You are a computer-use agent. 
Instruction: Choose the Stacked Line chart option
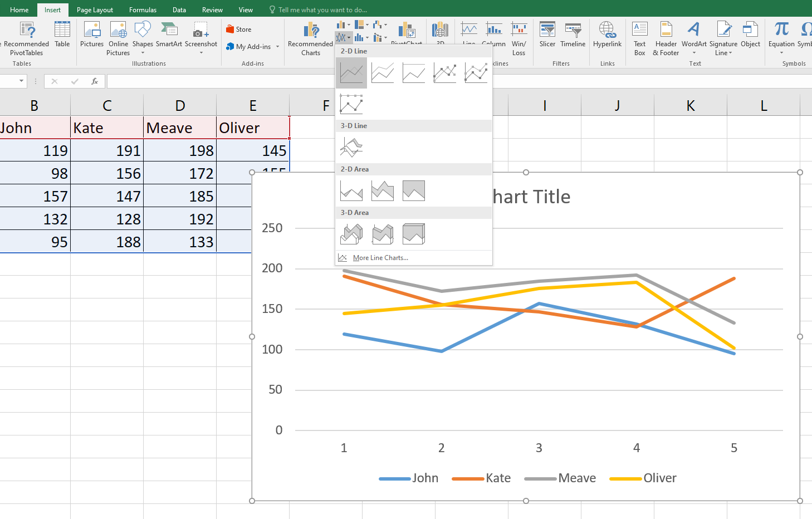pyautogui.click(x=383, y=73)
